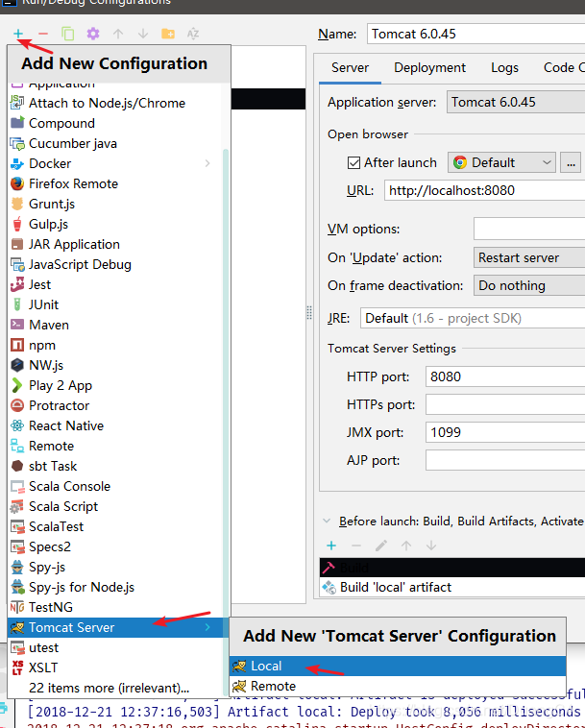Select the Maven configuration type
Image resolution: width=585 pixels, height=728 pixels.
tap(115, 325)
